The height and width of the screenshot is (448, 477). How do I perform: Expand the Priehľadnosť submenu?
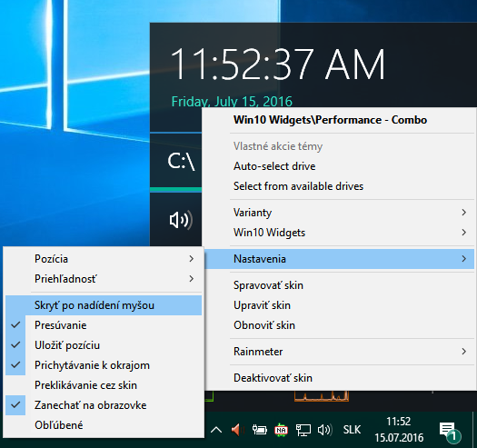click(x=104, y=279)
